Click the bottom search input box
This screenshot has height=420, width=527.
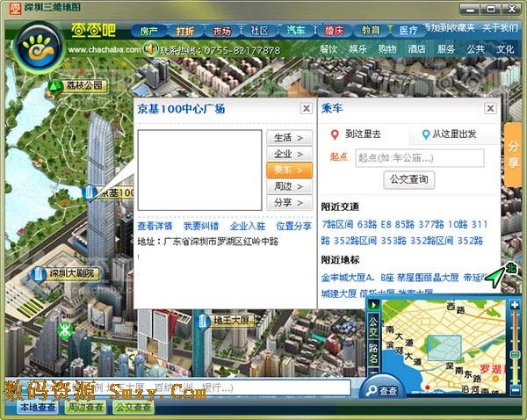(178, 387)
